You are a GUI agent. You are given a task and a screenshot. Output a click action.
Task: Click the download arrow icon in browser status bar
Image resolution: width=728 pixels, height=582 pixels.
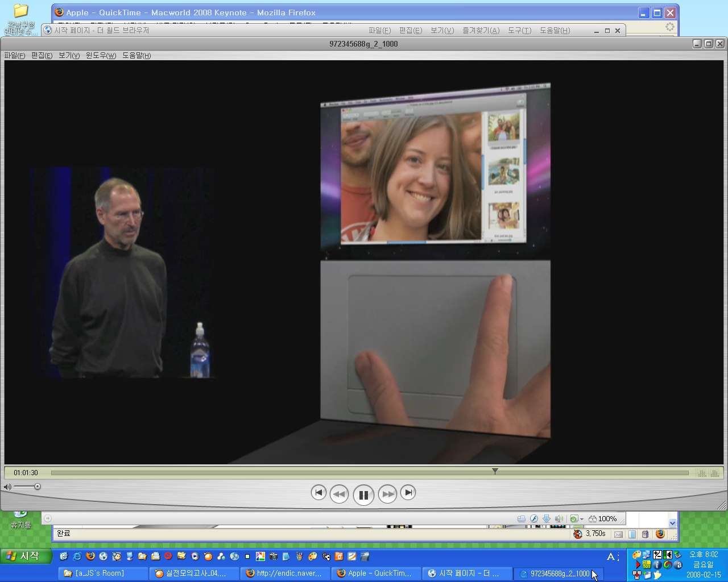(x=547, y=519)
